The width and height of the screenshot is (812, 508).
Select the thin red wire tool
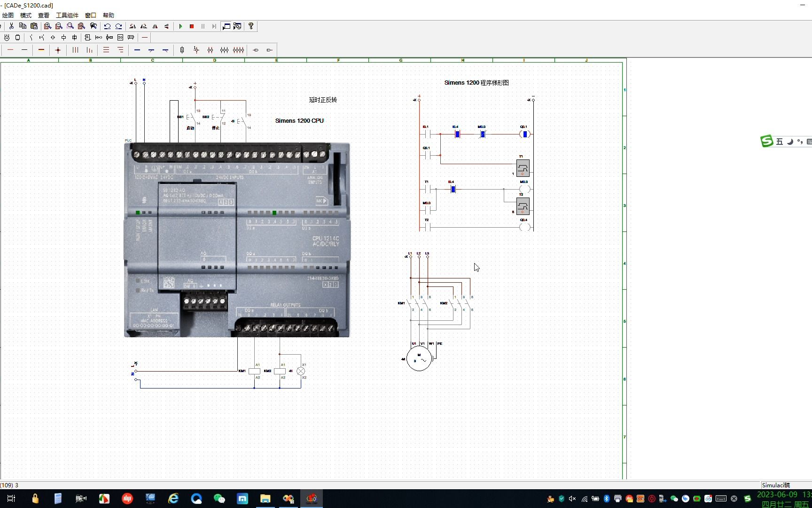pos(10,50)
